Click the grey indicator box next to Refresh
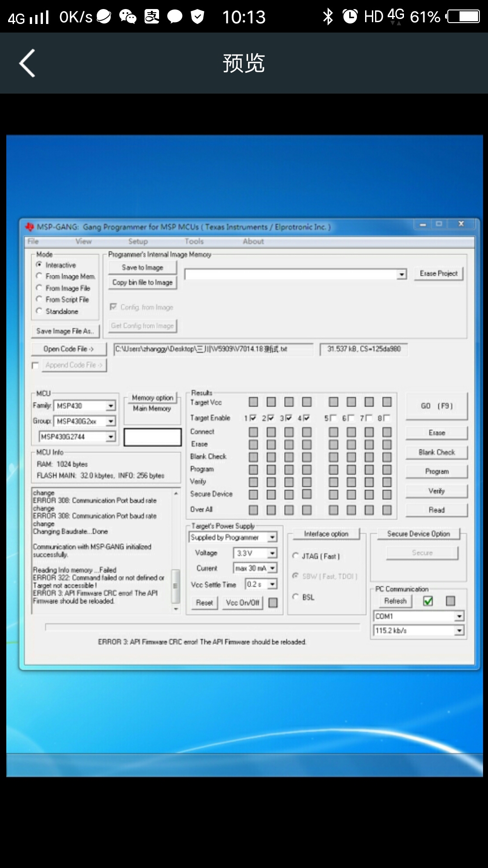The image size is (488, 868). (450, 601)
